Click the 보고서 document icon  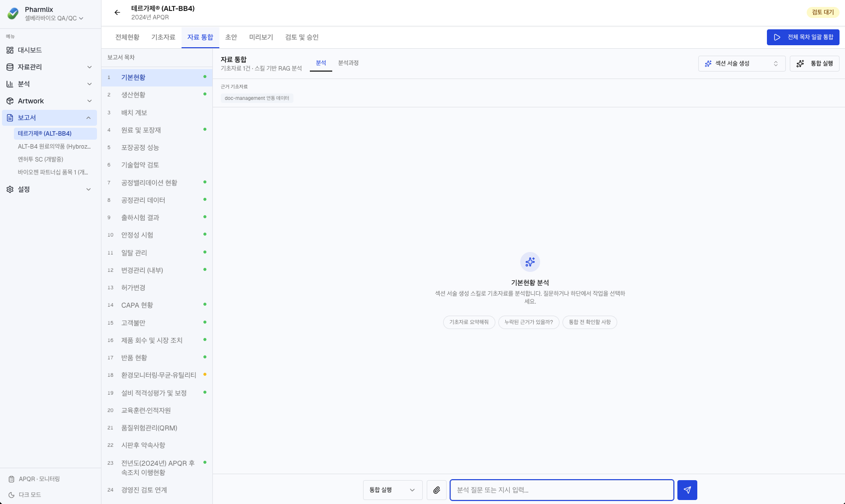click(10, 118)
